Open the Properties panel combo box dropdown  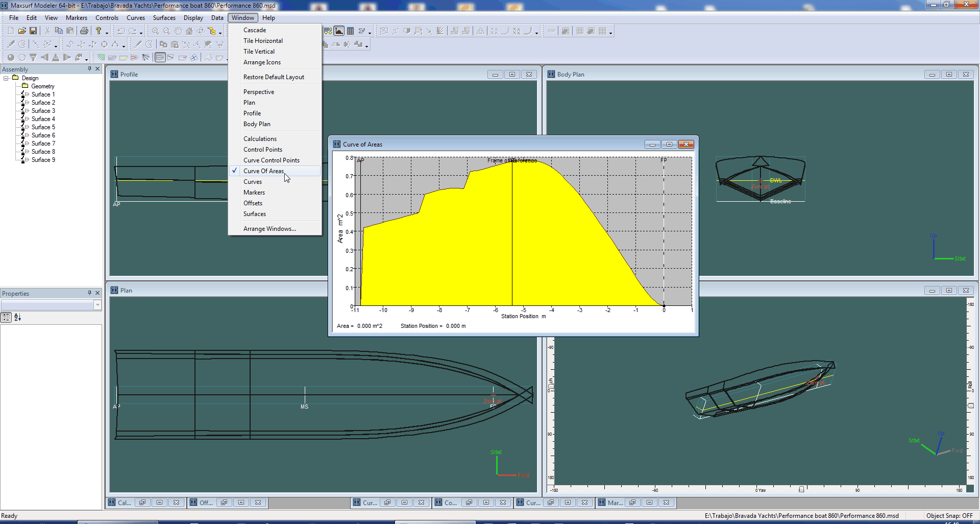(x=97, y=305)
